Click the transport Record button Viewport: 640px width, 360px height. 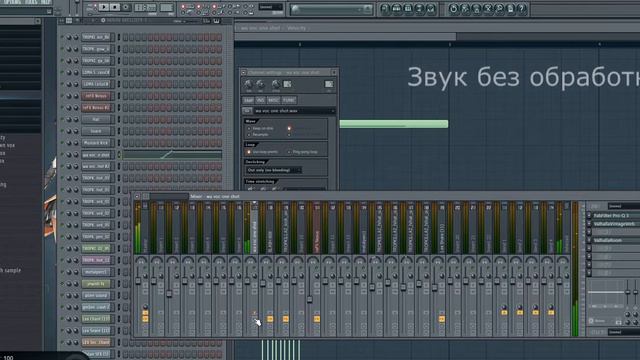126,7
